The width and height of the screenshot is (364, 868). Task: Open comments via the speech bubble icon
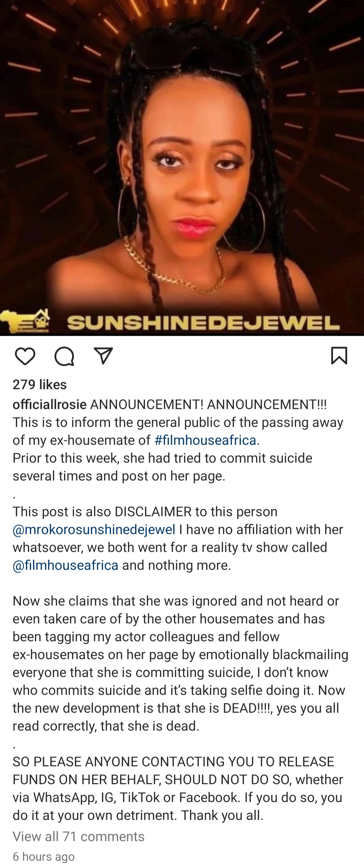click(x=64, y=356)
